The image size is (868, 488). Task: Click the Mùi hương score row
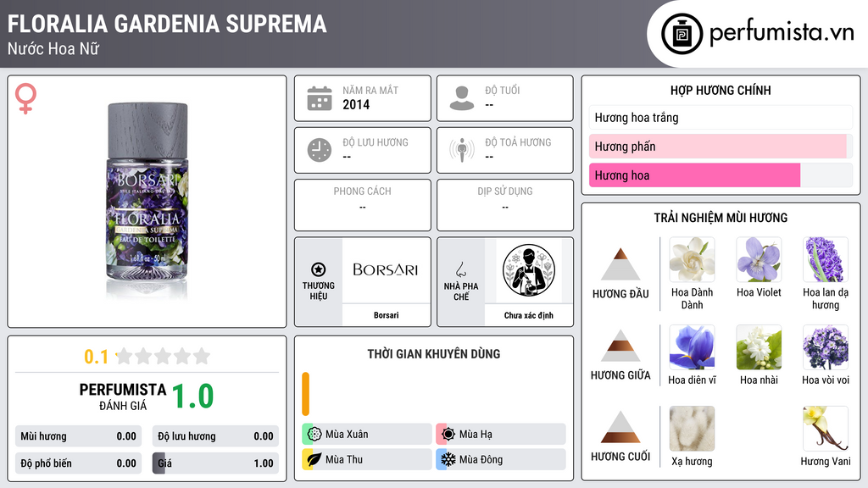click(78, 436)
